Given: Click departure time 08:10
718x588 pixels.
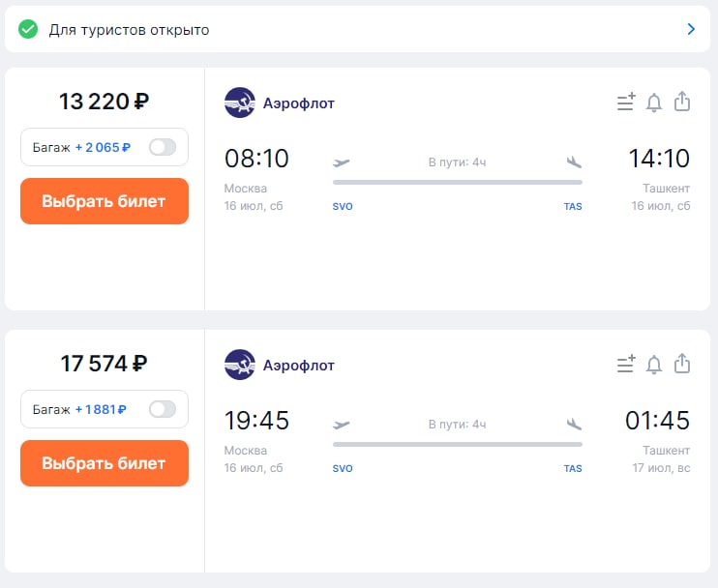Looking at the screenshot, I should [256, 159].
